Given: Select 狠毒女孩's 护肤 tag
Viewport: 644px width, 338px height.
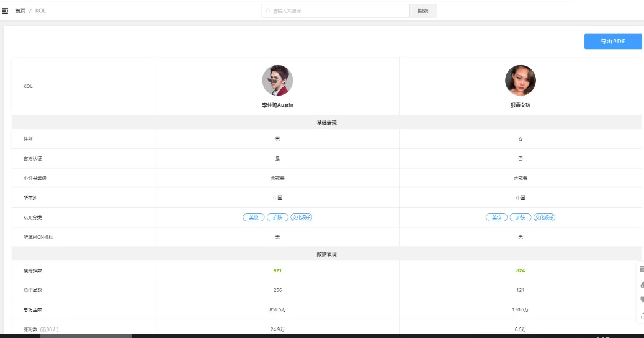Looking at the screenshot, I should click(521, 218).
